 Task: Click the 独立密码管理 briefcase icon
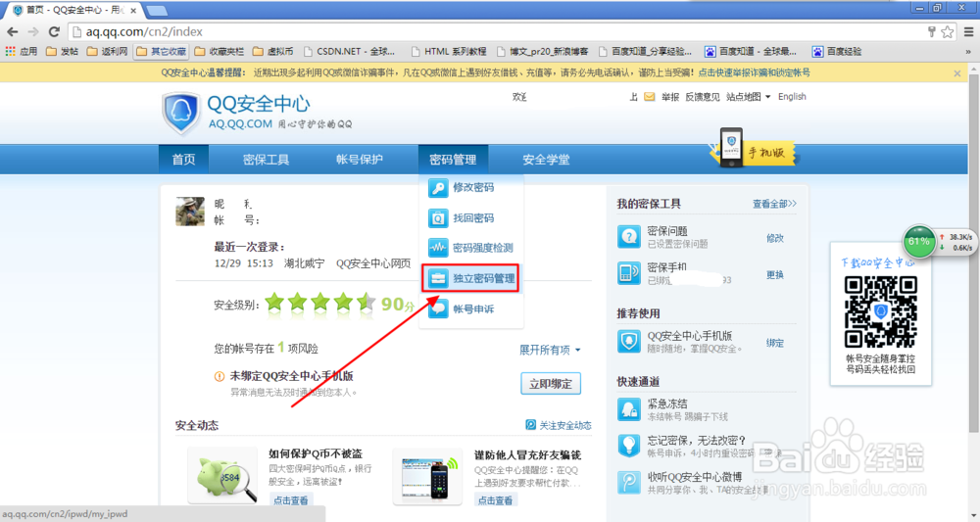pos(437,278)
